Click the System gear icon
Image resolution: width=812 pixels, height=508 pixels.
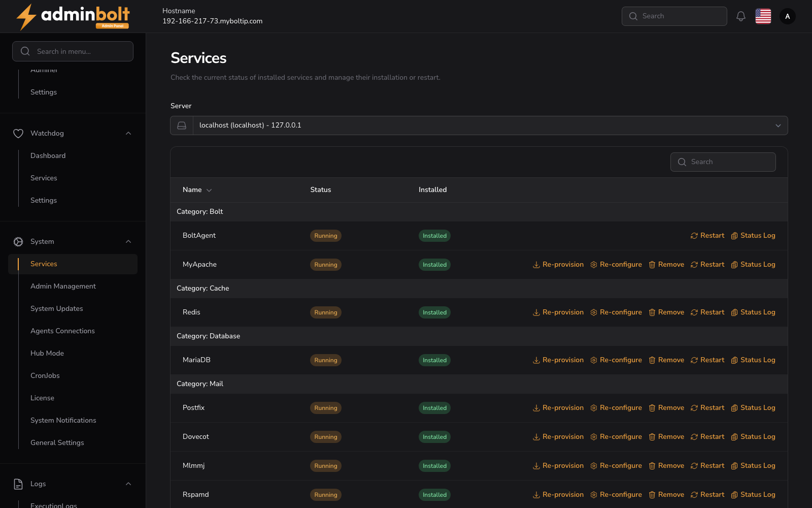click(x=18, y=242)
